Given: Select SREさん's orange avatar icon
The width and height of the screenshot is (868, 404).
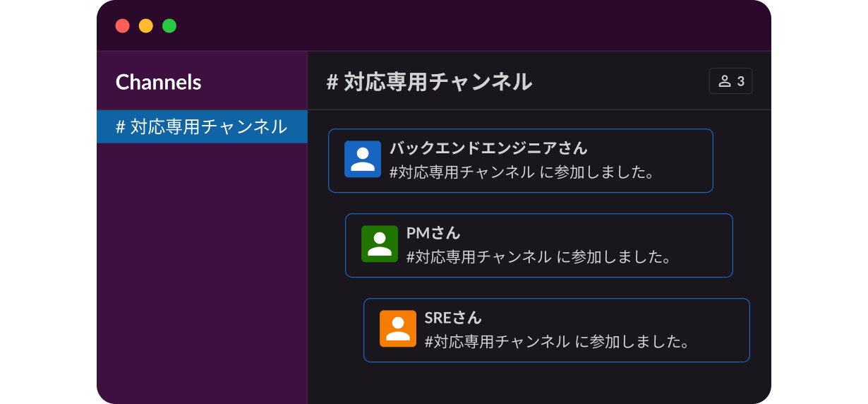Looking at the screenshot, I should tap(398, 328).
